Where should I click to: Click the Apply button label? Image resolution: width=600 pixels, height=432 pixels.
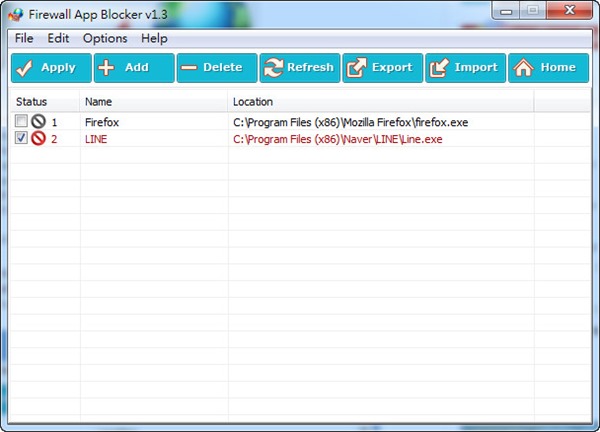click(59, 68)
